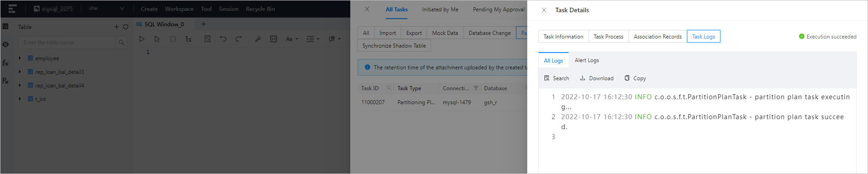Click the Task ID search icon
The image size is (868, 174).
pyautogui.click(x=389, y=88)
